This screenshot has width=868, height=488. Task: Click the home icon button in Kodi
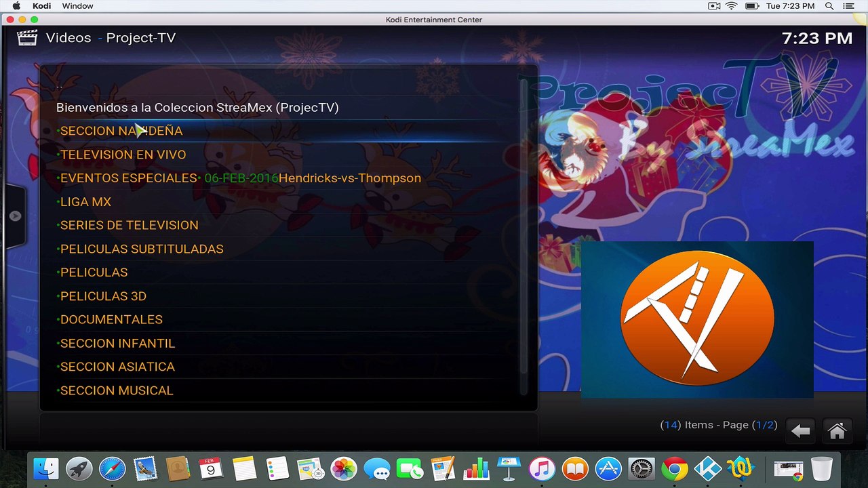837,430
